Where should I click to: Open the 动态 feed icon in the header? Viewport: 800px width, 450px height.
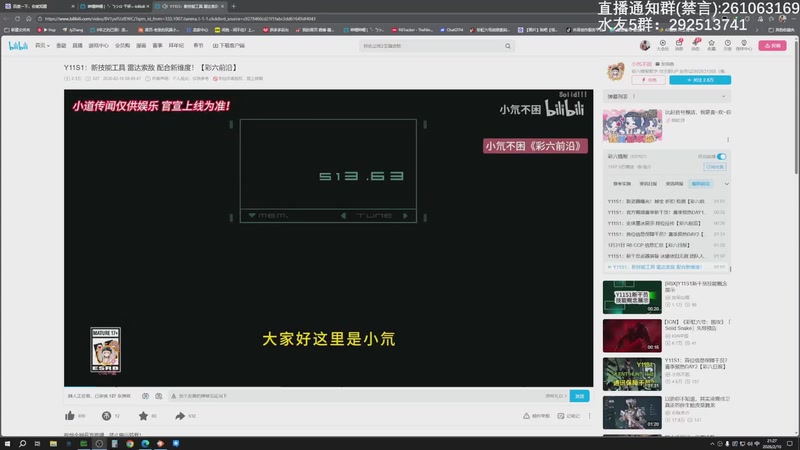point(695,45)
